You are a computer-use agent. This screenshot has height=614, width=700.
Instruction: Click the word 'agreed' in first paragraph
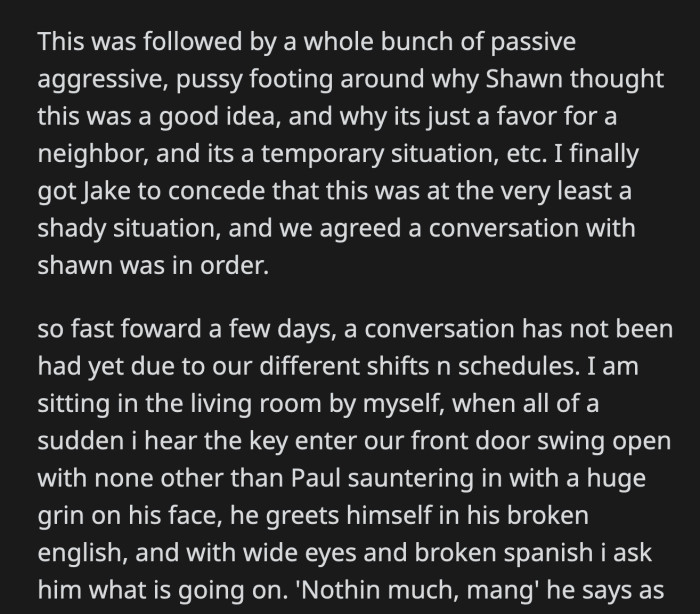(360, 229)
